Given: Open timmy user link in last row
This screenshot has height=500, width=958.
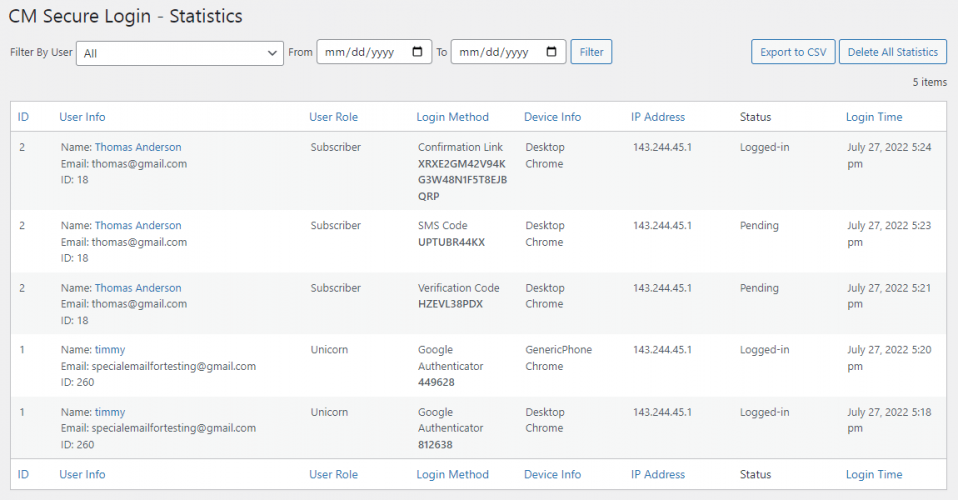Looking at the screenshot, I should pyautogui.click(x=110, y=412).
